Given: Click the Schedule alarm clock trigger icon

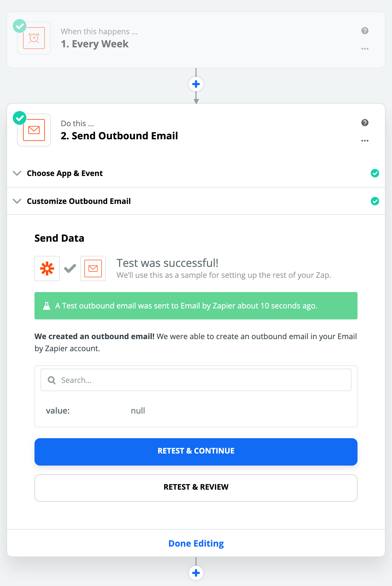Looking at the screenshot, I should (x=34, y=38).
